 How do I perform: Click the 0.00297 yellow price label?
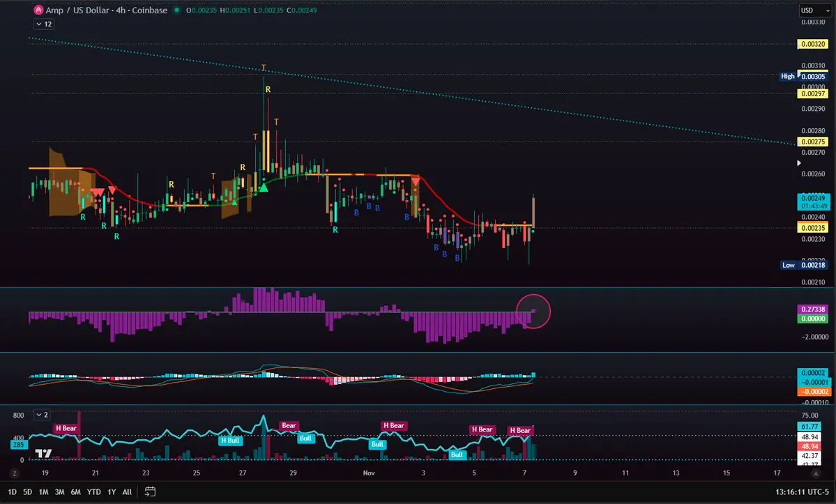pos(813,94)
